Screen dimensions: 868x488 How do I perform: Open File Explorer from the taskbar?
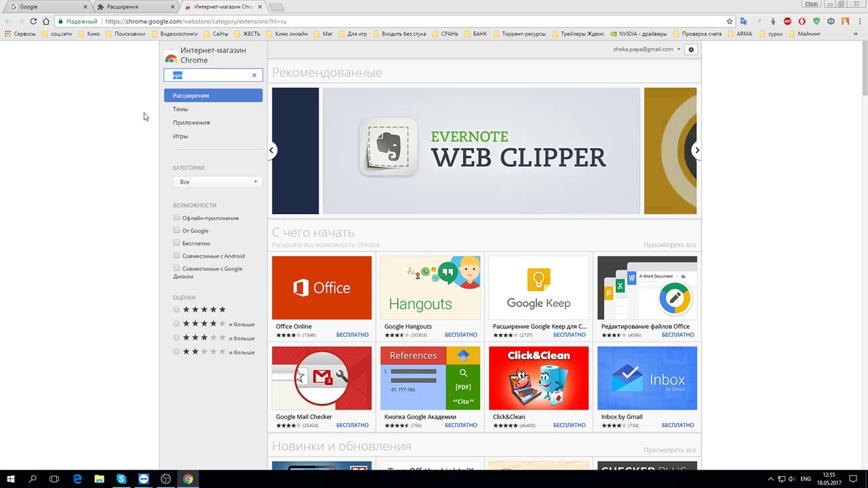[x=99, y=479]
